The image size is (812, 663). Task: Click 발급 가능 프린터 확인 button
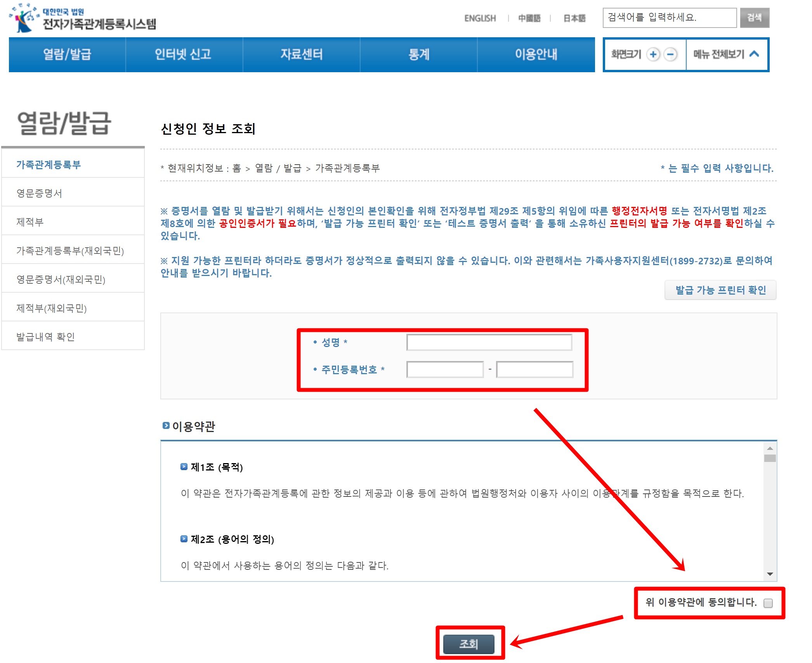720,290
